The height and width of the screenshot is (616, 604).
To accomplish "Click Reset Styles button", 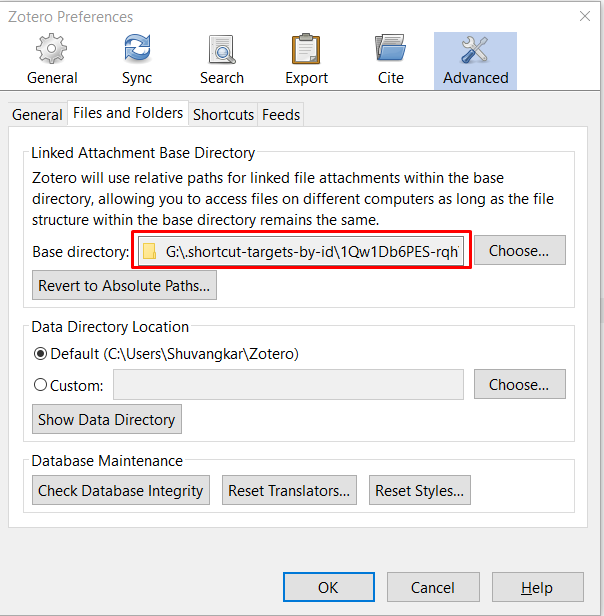I will (420, 490).
